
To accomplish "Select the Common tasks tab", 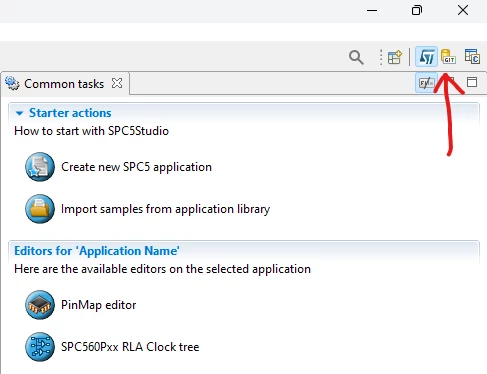I will click(64, 84).
